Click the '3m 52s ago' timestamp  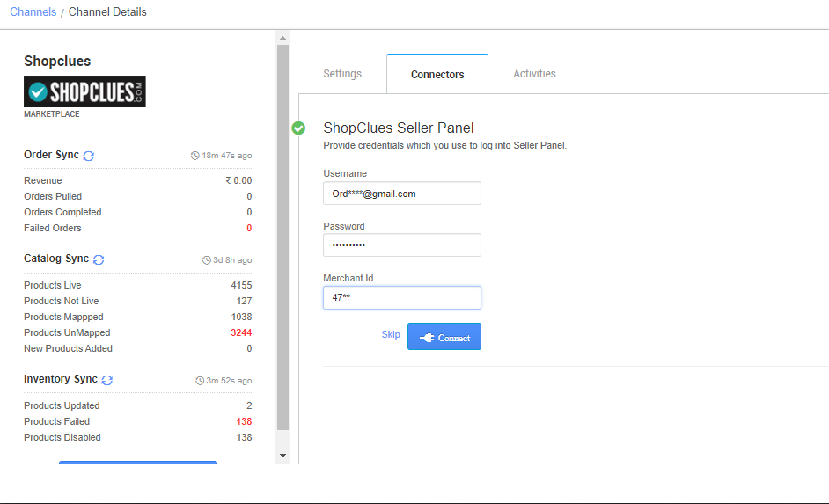pos(229,380)
